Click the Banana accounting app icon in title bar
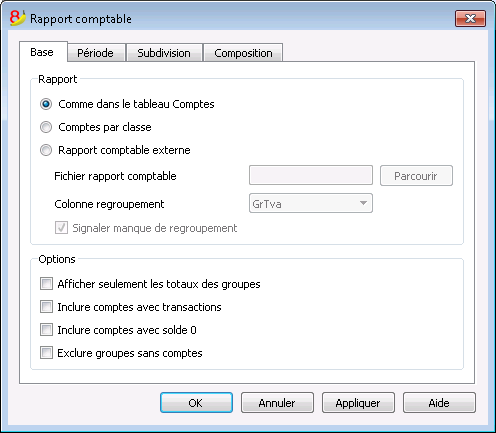The width and height of the screenshot is (496, 433). (x=17, y=18)
